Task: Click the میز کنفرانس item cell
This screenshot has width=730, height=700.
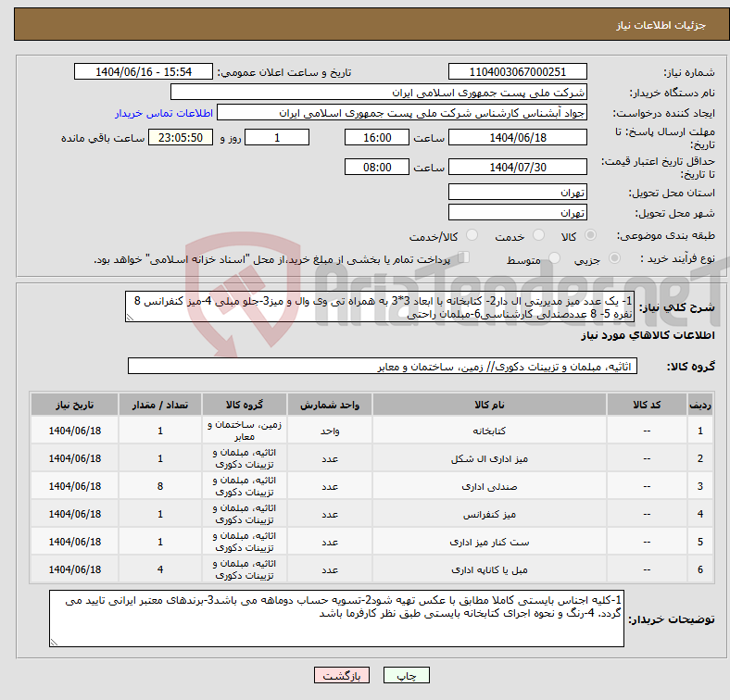Action: (x=489, y=514)
